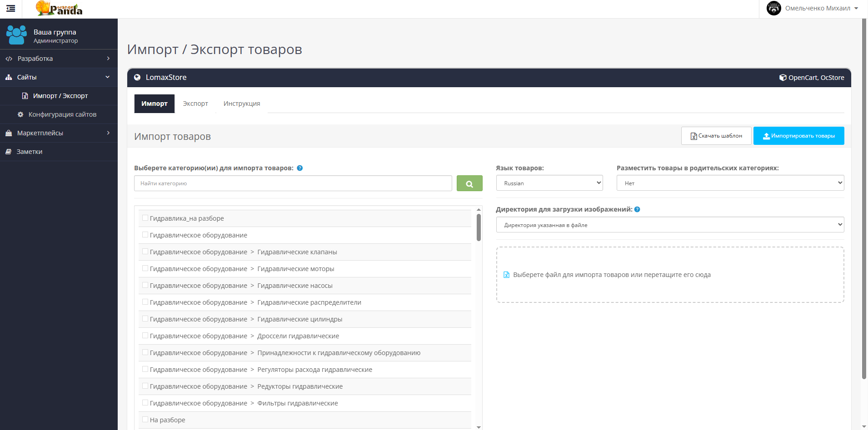Click the category list scroll up arrow
This screenshot has width=868, height=430.
coord(479,209)
